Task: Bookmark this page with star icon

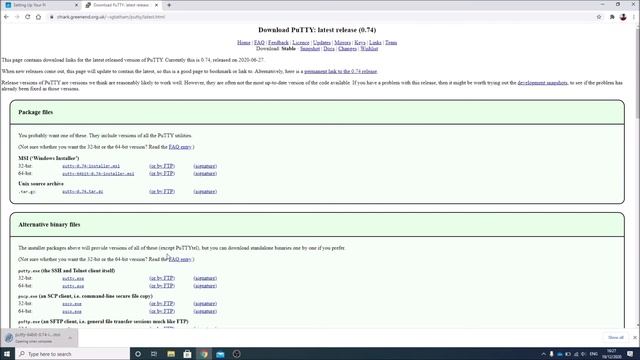Action: (x=599, y=17)
